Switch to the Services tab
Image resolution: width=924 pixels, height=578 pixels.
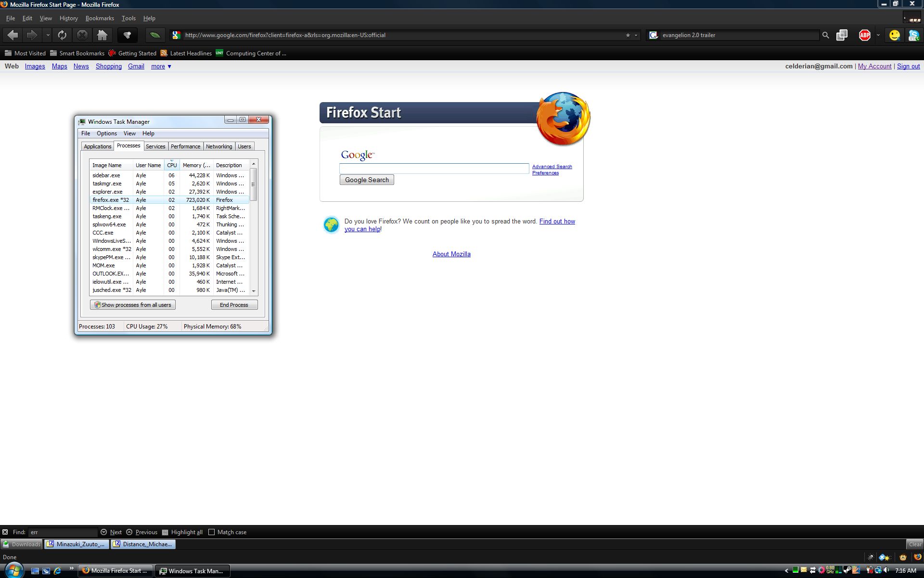155,146
